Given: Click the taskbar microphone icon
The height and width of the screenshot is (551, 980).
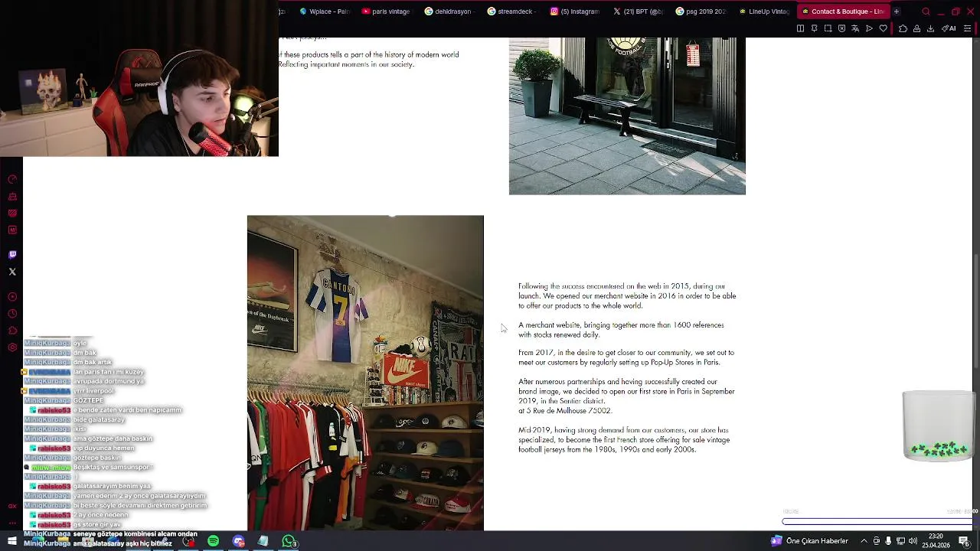Looking at the screenshot, I should click(x=888, y=541).
